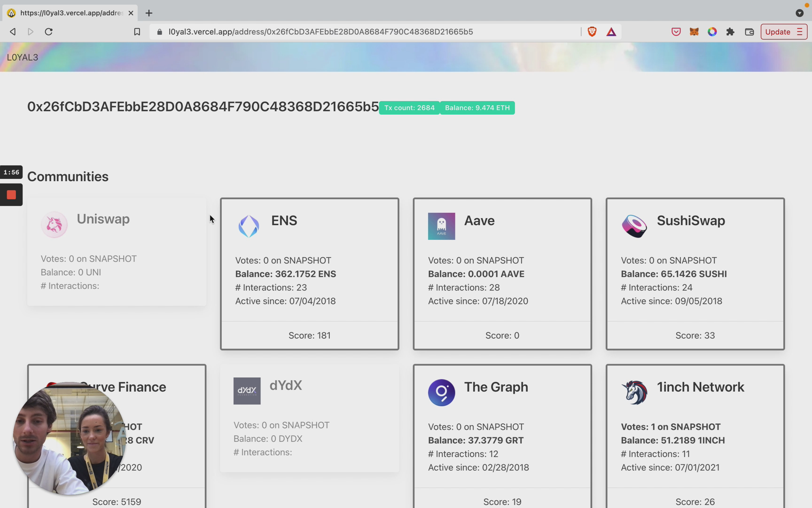
Task: Click Score: 19 on The Graph card
Action: pyautogui.click(x=502, y=502)
